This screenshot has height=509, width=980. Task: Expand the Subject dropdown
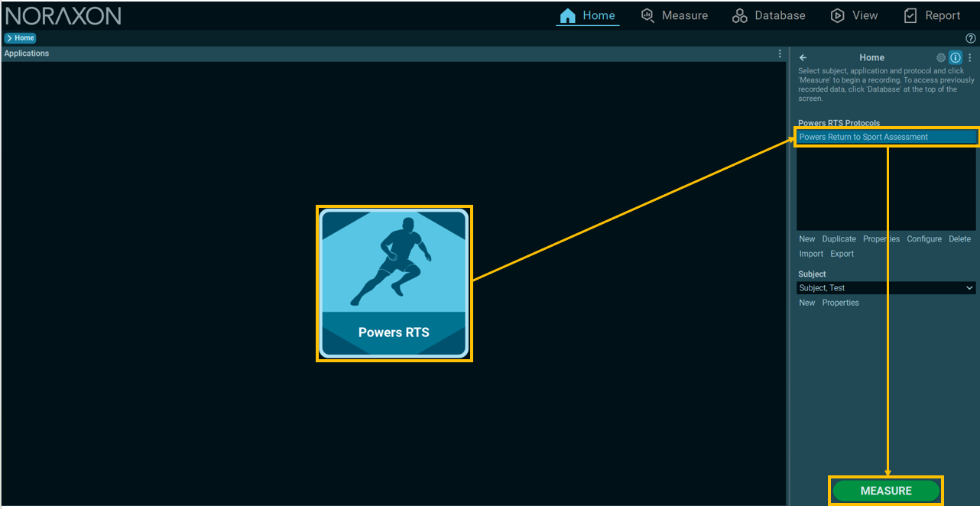point(887,288)
